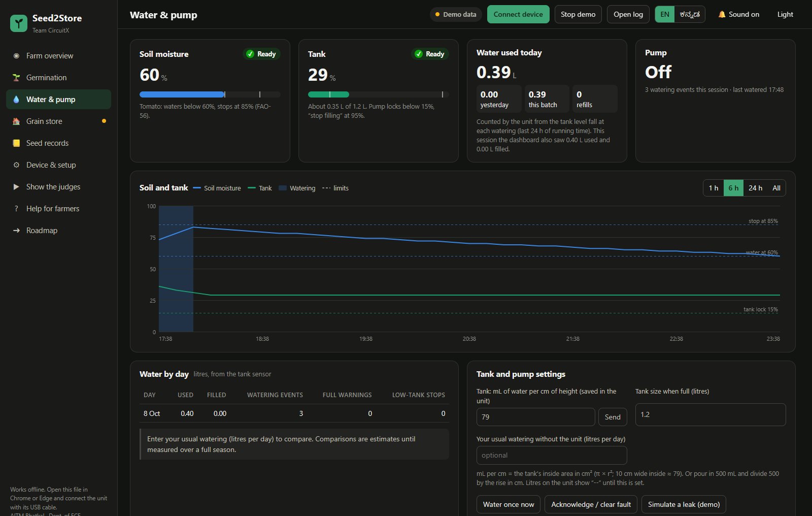This screenshot has height=516, width=812.
Task: Click the 'stop at 85%' chart label
Action: (x=763, y=221)
